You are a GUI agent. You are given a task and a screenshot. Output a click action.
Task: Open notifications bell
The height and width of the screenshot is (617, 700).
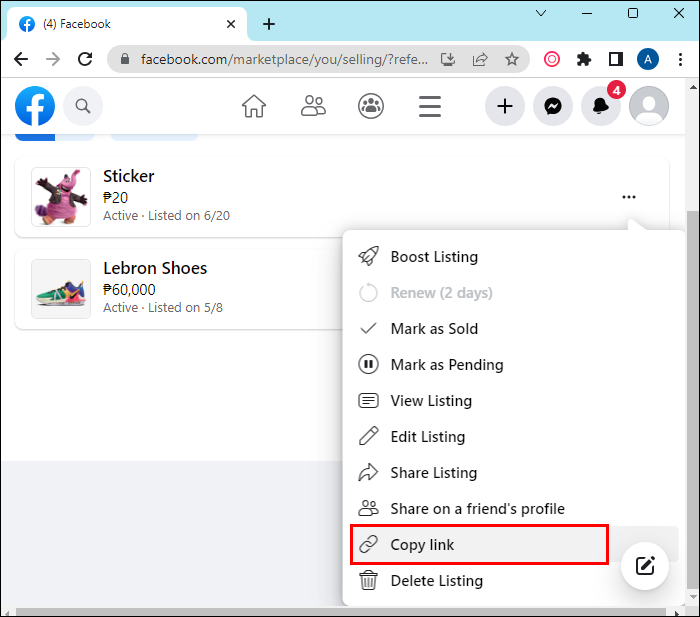coord(600,106)
